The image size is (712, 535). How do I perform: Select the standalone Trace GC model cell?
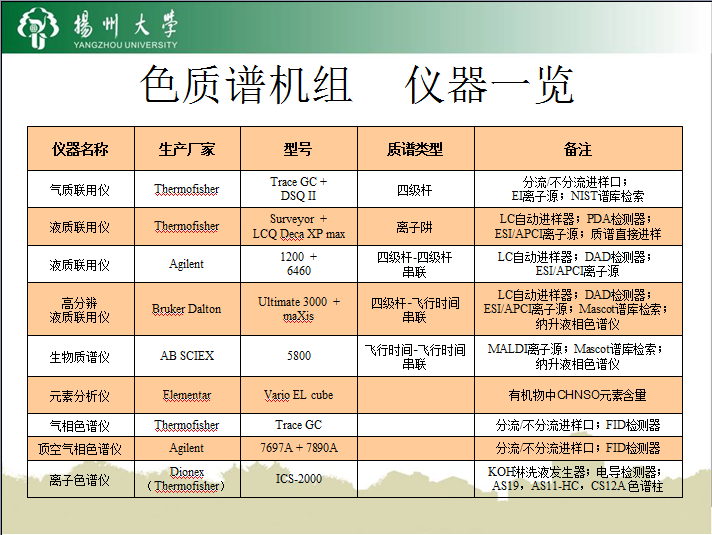click(299, 425)
